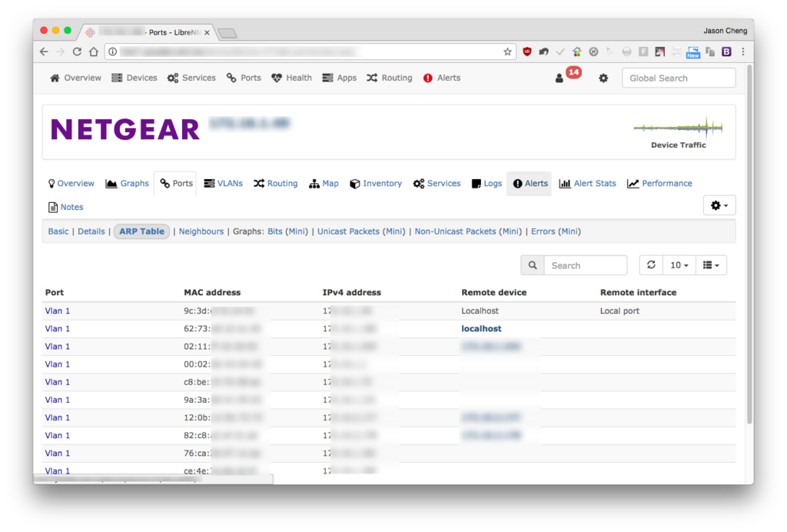Screen dimensions: 787x532
Task: Open the Devices menu in top navbar
Action: click(134, 78)
